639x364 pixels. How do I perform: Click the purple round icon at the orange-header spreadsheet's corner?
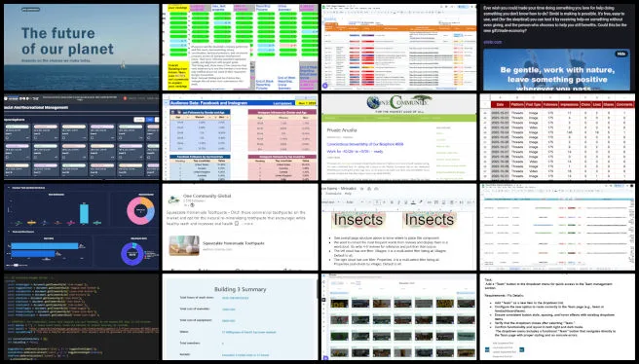click(x=324, y=86)
